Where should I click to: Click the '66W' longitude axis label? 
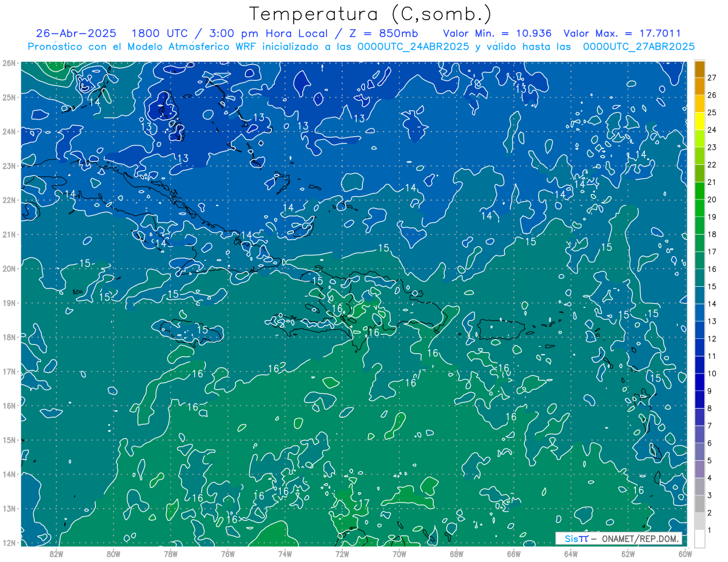pos(514,554)
